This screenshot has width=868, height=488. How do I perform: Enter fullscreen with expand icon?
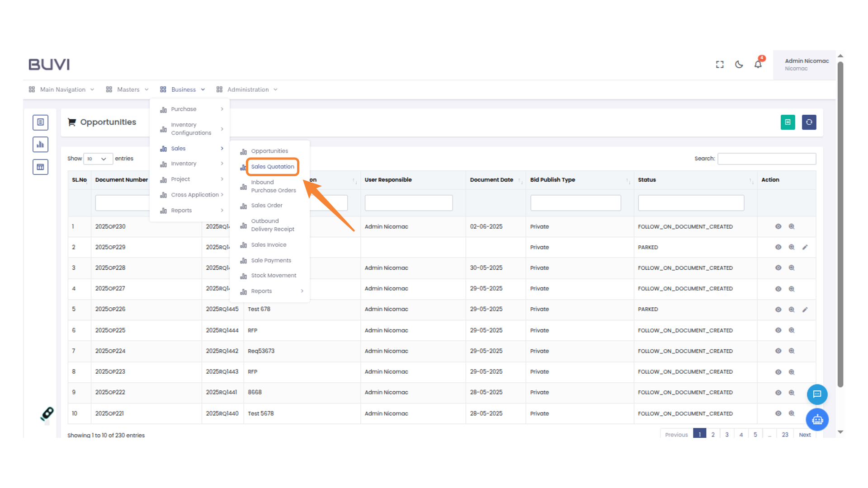tap(720, 65)
